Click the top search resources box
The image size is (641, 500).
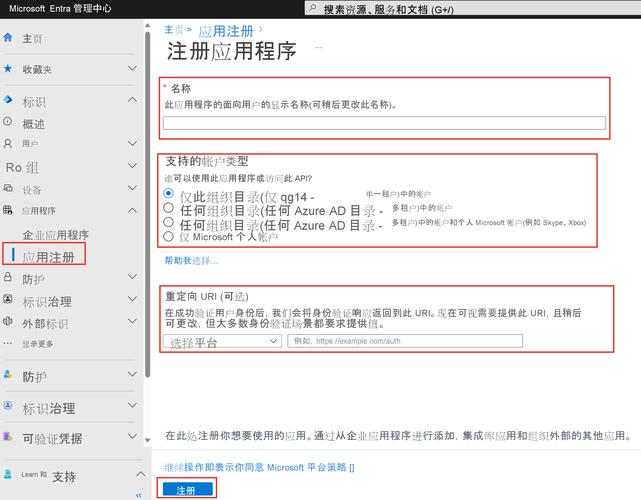(x=473, y=9)
